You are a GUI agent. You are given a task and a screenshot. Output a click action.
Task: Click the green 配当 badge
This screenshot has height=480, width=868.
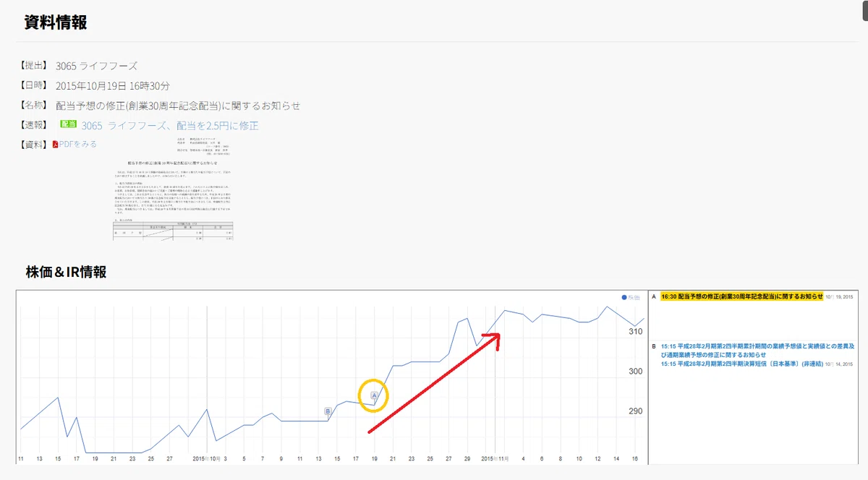click(x=69, y=125)
